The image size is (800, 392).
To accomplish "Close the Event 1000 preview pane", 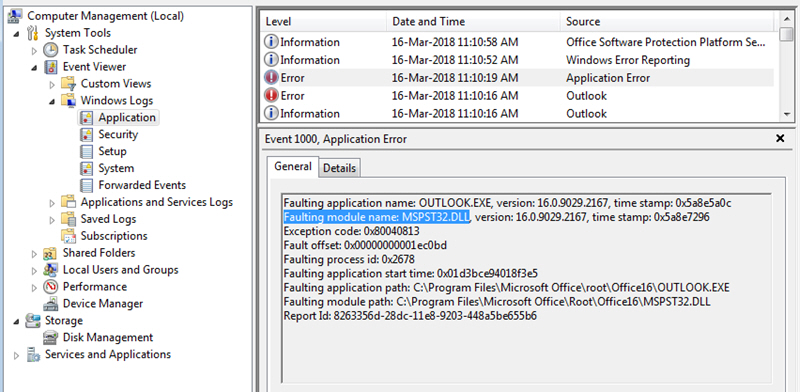I will coord(780,138).
